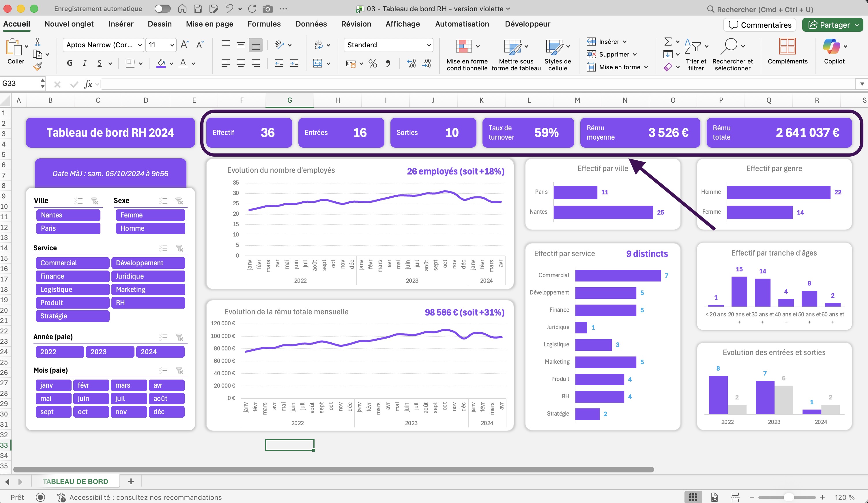Toggle the Nantes slicer button

pos(68,215)
